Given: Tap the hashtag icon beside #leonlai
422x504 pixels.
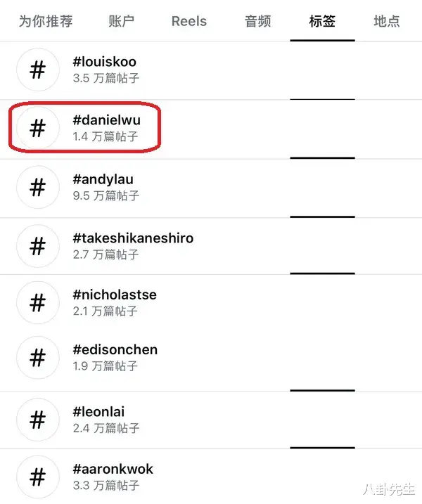Looking at the screenshot, I should point(38,420).
